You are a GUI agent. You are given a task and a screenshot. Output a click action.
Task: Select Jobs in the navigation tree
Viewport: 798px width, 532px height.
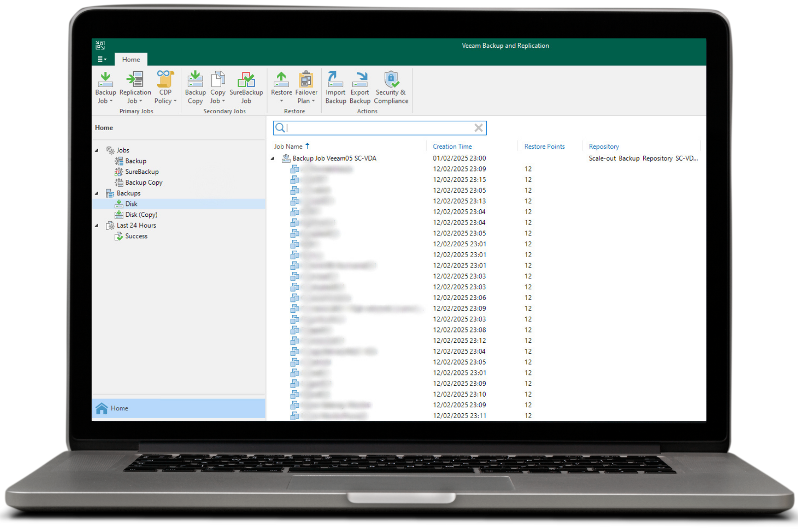coord(123,150)
